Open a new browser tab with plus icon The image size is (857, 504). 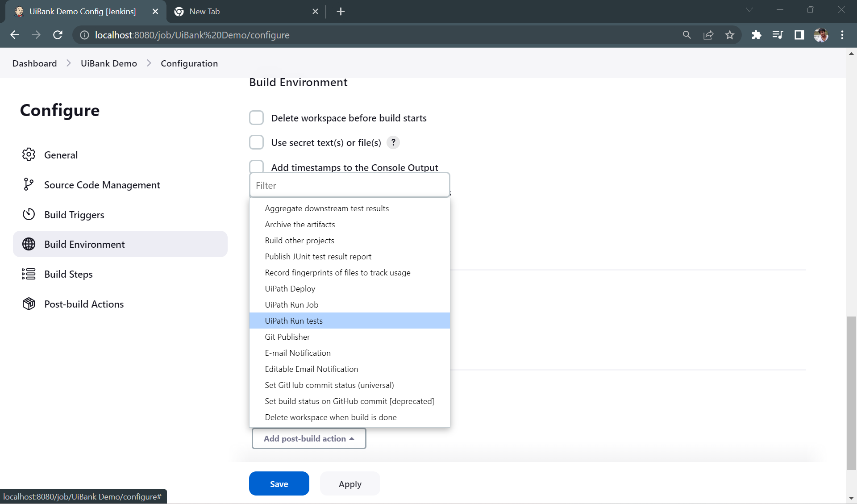coord(341,12)
